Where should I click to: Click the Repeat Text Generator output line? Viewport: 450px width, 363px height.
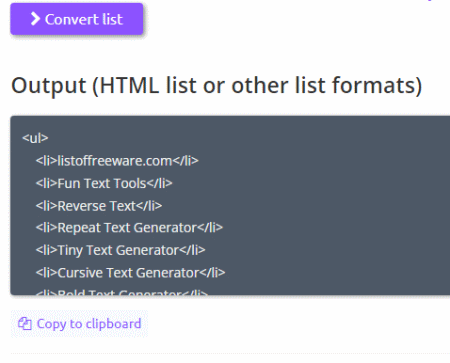click(x=129, y=228)
